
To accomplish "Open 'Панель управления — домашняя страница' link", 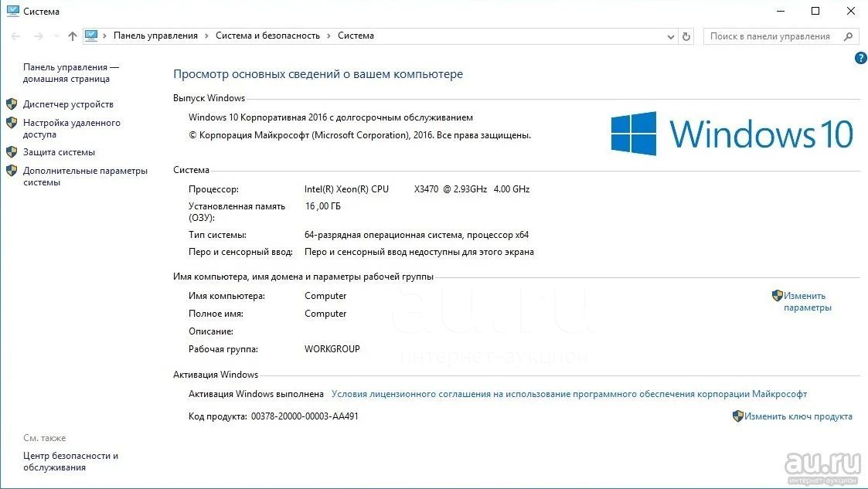I will coord(71,73).
